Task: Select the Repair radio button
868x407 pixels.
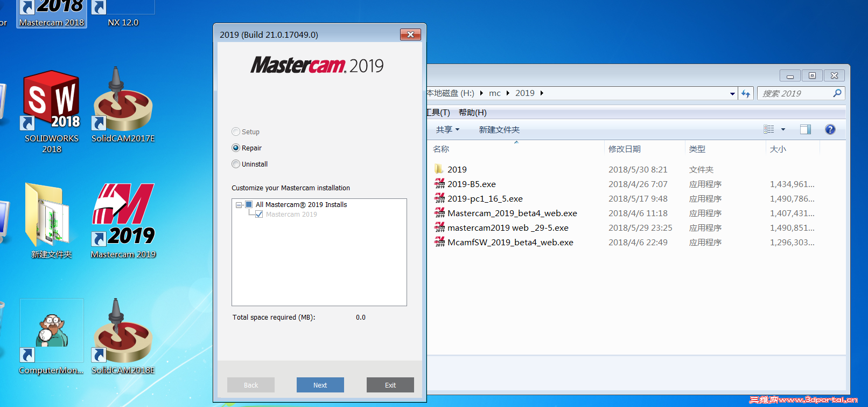Action: click(x=236, y=148)
